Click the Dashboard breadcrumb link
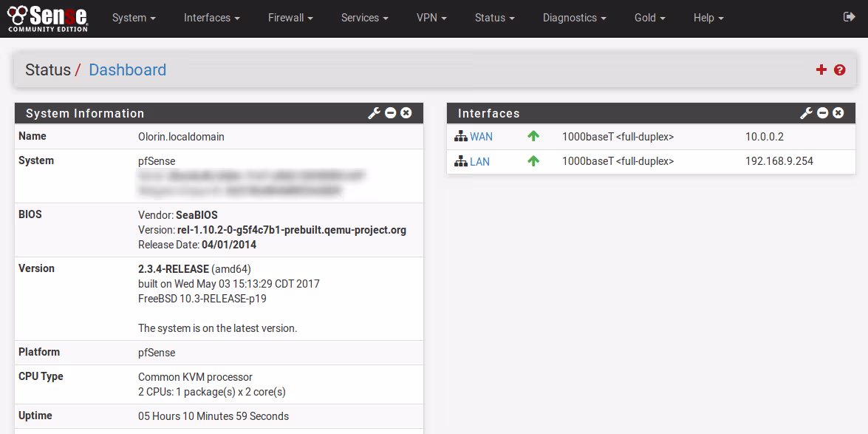The width and height of the screenshot is (868, 434). tap(127, 69)
